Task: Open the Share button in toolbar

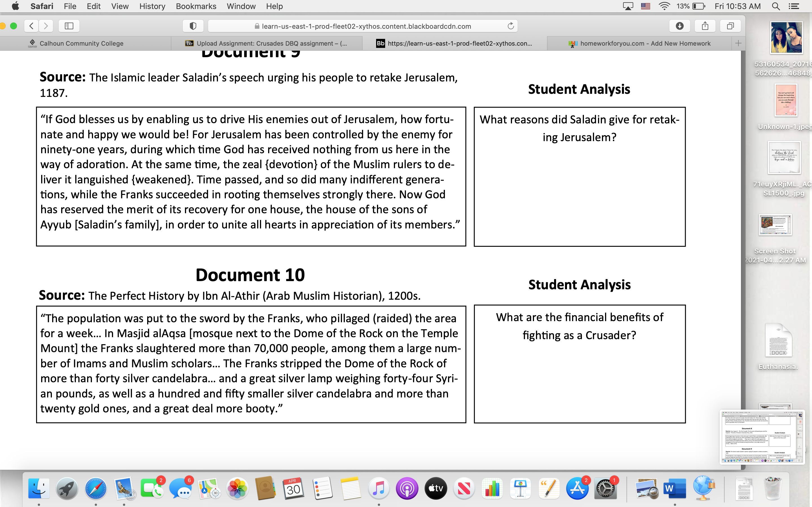Action: coord(705,26)
